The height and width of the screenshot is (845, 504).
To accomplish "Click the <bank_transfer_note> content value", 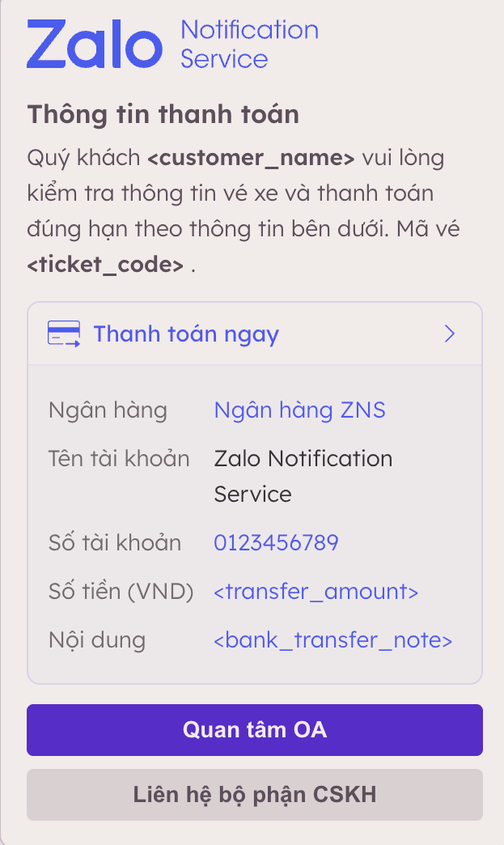I will [x=332, y=640].
